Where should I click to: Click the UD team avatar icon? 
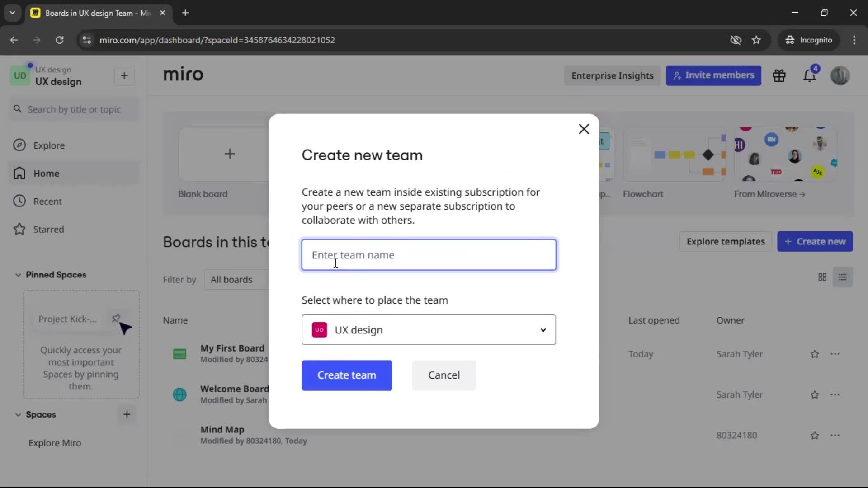click(x=20, y=76)
